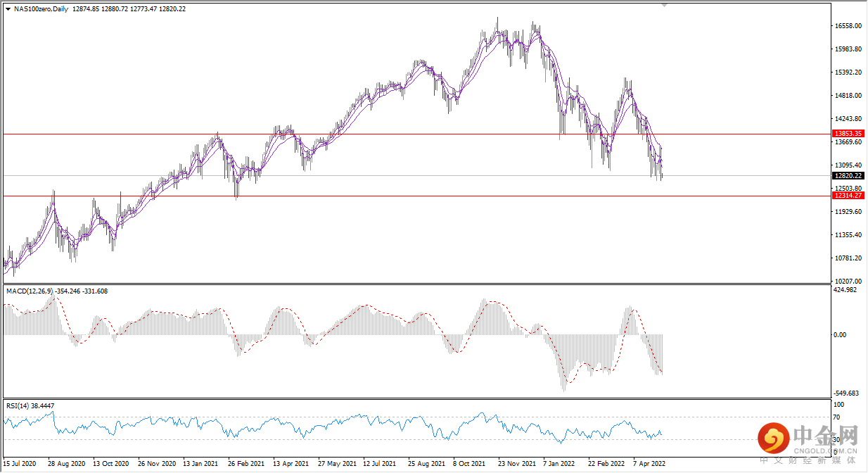Click the gray chart shift triangle marker

pyautogui.click(x=665, y=5)
